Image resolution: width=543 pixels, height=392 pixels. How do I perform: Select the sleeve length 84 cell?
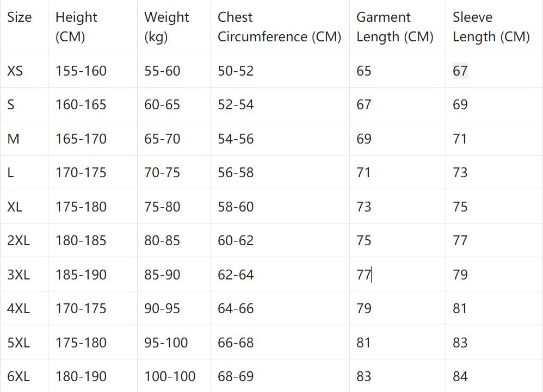[x=460, y=376]
